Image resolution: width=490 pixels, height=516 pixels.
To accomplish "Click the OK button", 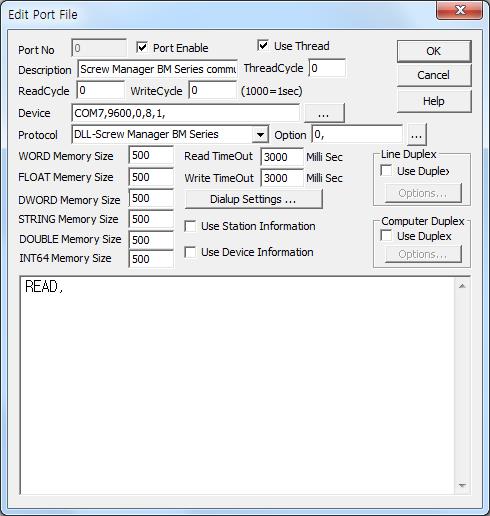I will click(434, 51).
